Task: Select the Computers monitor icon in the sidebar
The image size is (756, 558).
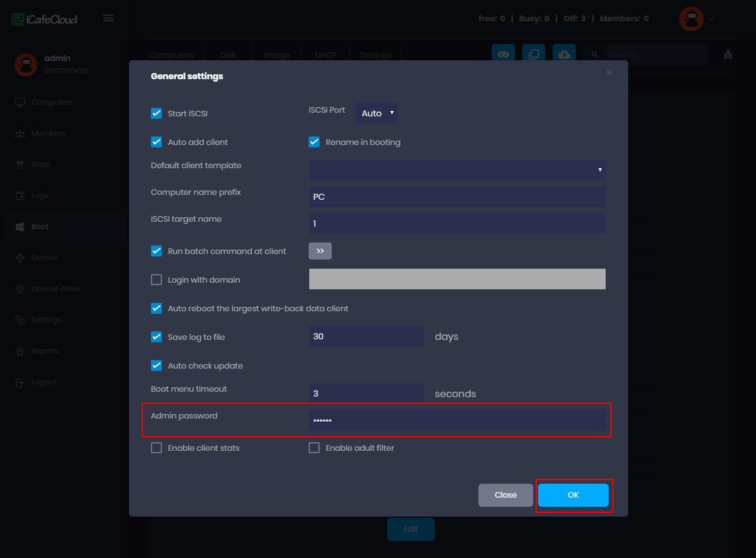Action: 20,102
